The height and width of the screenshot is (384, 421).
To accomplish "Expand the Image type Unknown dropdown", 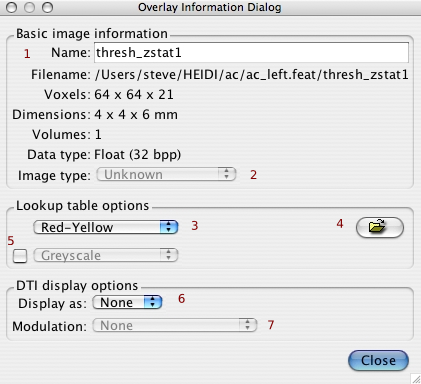I will click(x=166, y=174).
